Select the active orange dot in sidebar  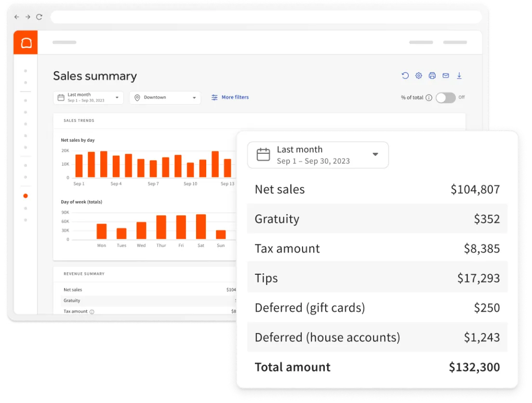coord(26,196)
